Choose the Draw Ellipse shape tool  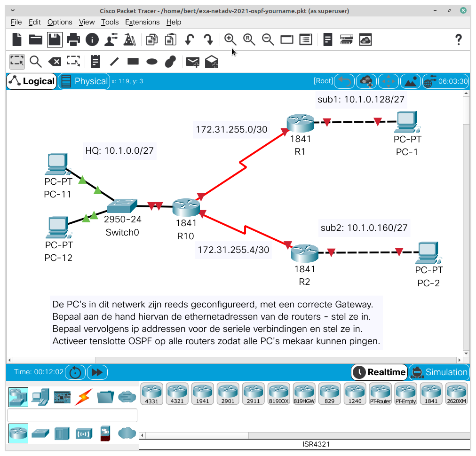click(x=151, y=62)
